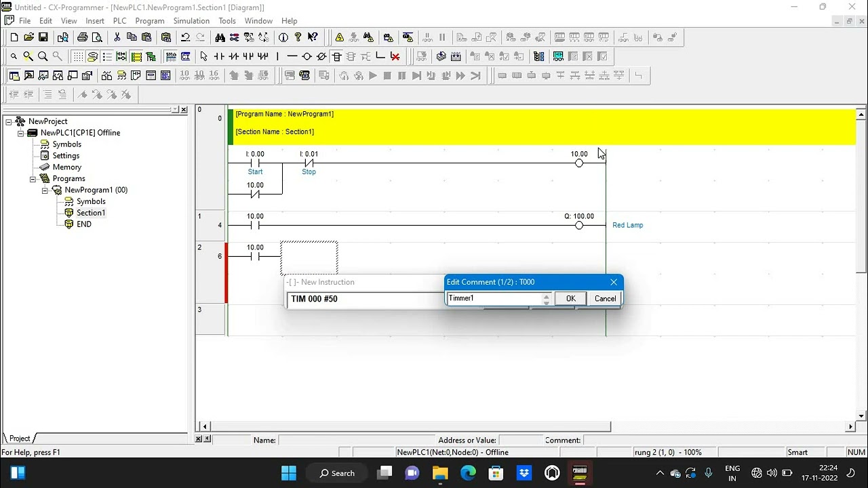Open the PLC menu
The height and width of the screenshot is (488, 868).
tap(119, 21)
